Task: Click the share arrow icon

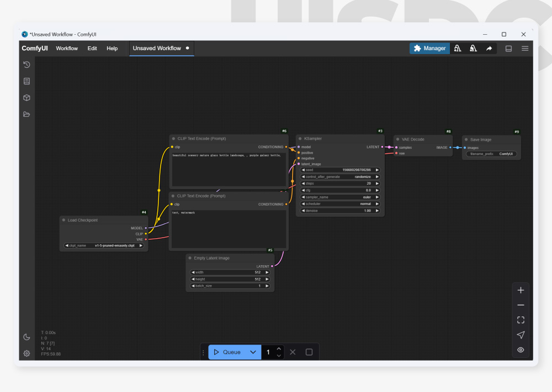Action: pos(489,49)
